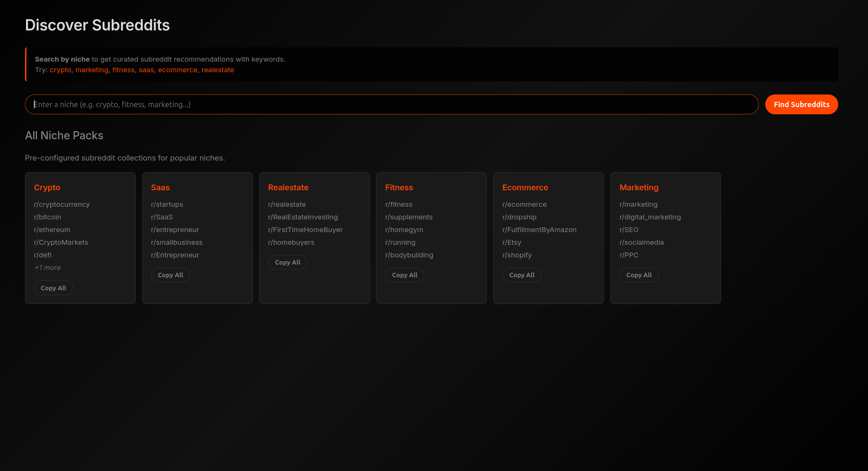868x471 pixels.
Task: Copy All in the Realestate pack
Action: pos(287,262)
